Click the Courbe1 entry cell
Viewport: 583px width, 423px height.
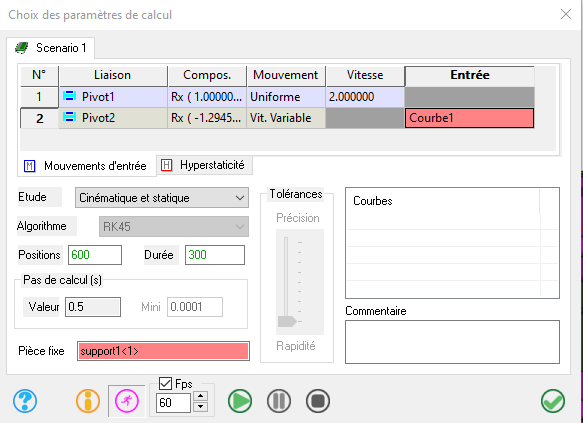[x=470, y=118]
